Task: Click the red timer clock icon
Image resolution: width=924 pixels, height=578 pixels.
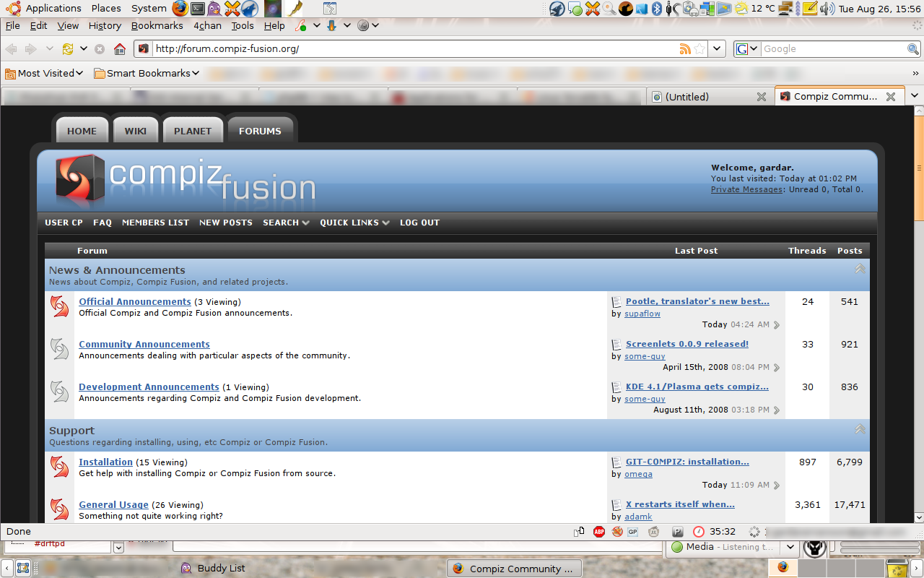Action: pos(698,532)
